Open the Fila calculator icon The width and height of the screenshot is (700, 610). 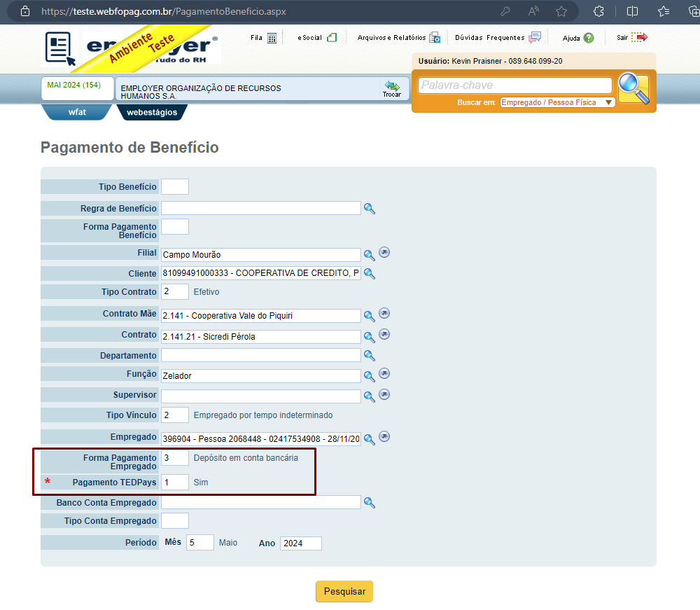tap(272, 38)
